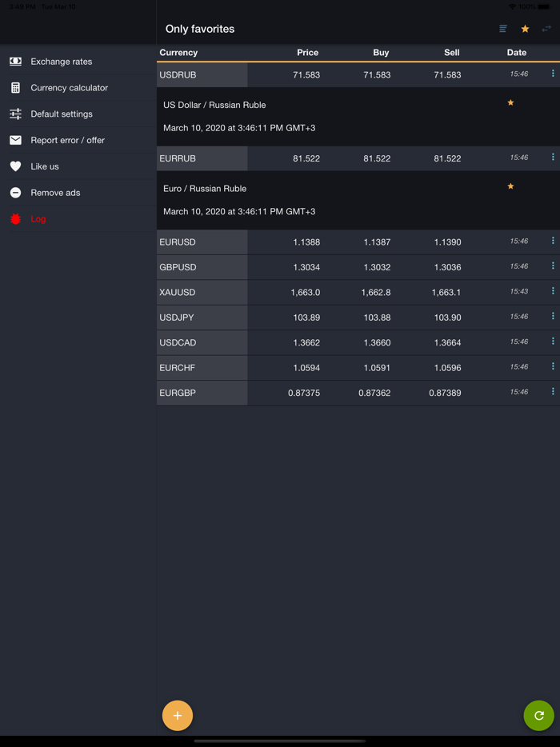Click the Like us heart icon
Viewport: 560px width, 747px height.
click(x=14, y=166)
